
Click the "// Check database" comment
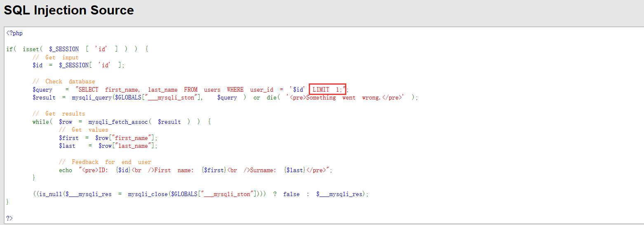tap(63, 81)
